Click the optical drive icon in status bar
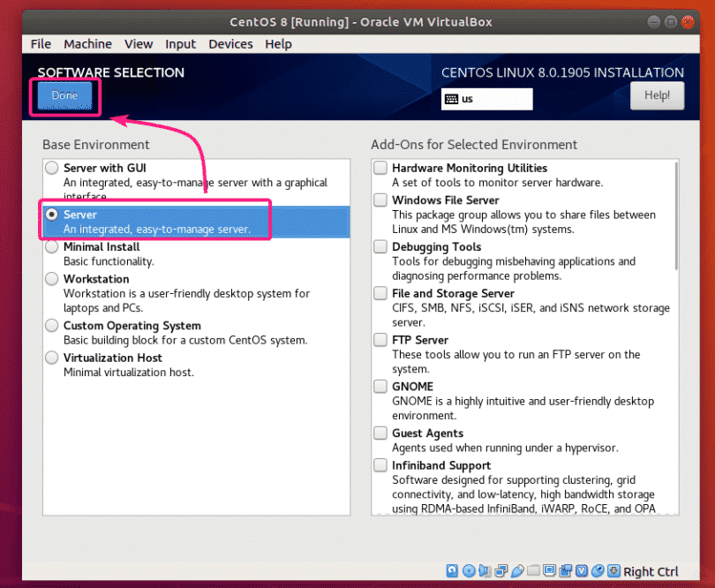This screenshot has width=715, height=588. click(x=468, y=570)
